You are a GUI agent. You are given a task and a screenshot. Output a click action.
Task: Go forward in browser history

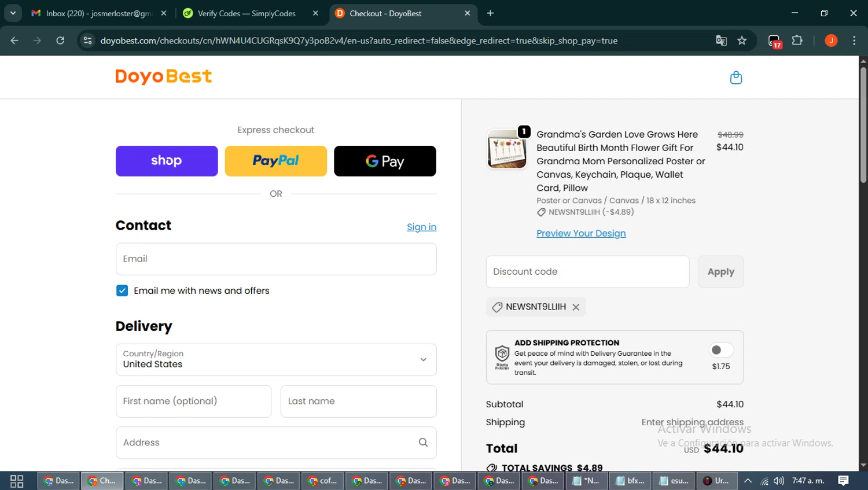(37, 40)
